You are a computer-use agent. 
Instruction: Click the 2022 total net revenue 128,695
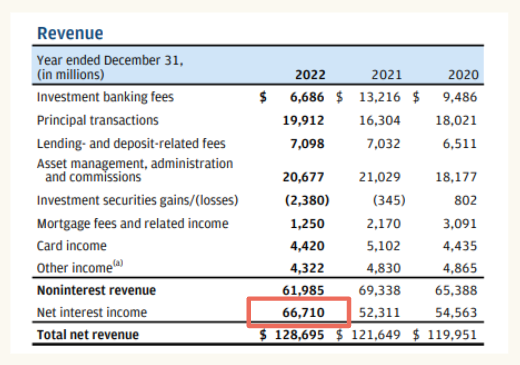pyautogui.click(x=300, y=335)
